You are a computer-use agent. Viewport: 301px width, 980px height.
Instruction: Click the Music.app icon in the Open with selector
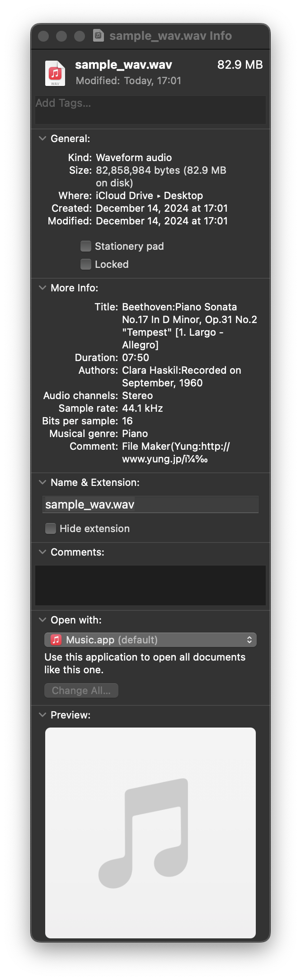click(x=55, y=640)
